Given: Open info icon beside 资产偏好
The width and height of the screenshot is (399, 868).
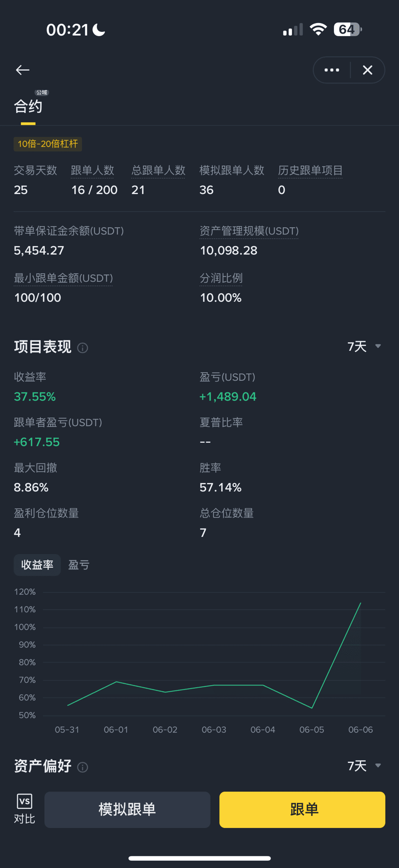Looking at the screenshot, I should (82, 767).
